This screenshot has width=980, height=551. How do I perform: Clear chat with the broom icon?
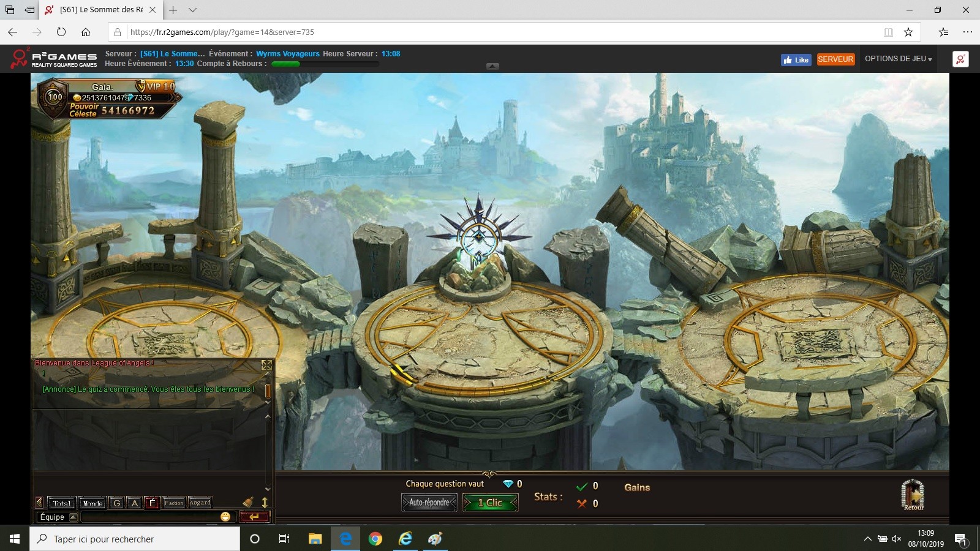click(248, 503)
